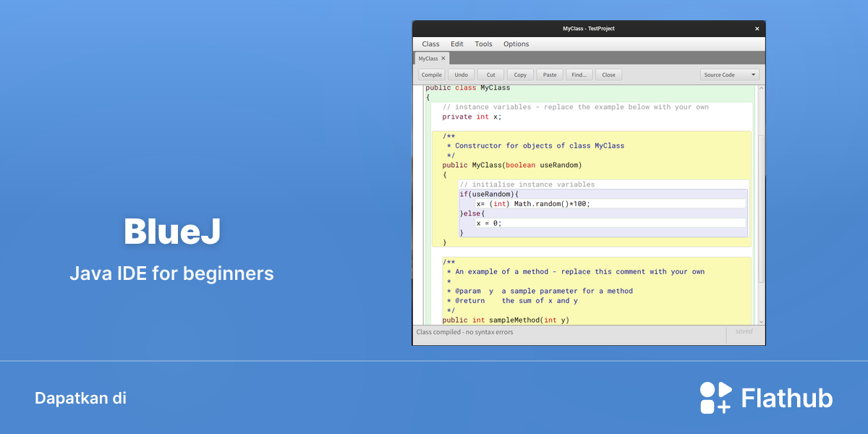The image size is (868, 434).
Task: Click the 'x= (int) Math.random()*100;' line
Action: [x=533, y=204]
